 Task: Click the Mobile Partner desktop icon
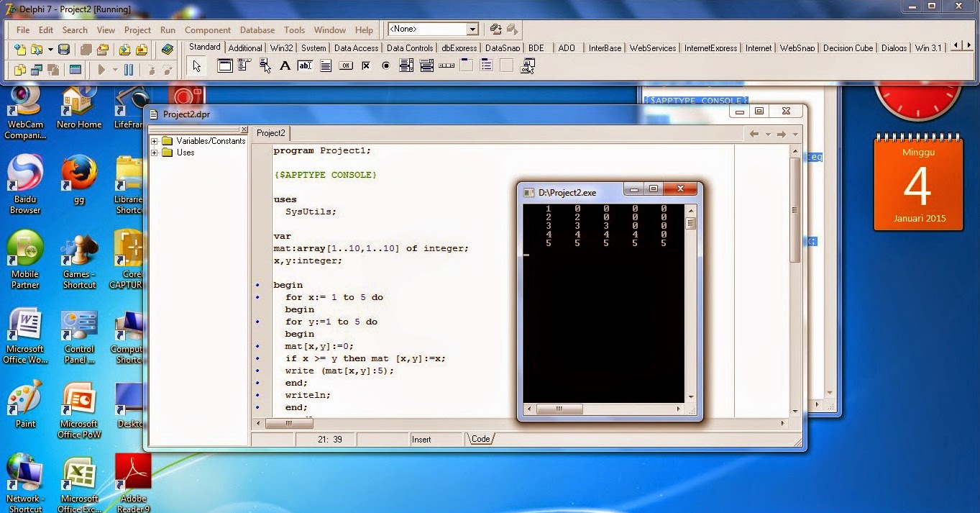coord(25,260)
